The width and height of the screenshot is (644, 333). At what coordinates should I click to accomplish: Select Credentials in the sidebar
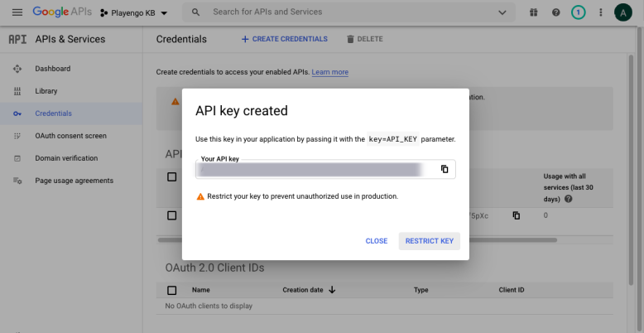[x=71, y=113]
